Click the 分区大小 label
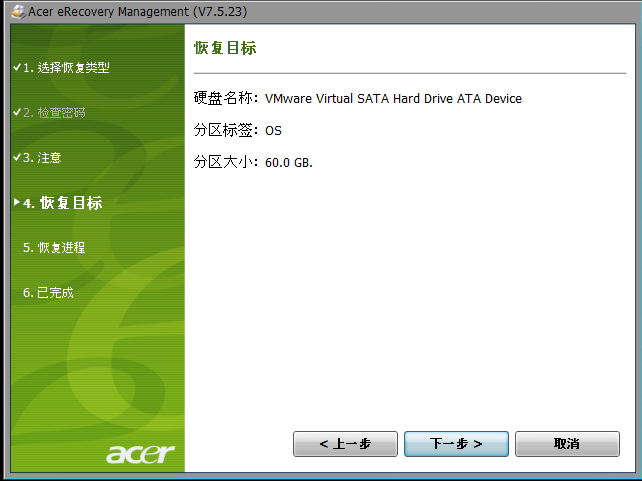642x481 pixels. (x=225, y=162)
